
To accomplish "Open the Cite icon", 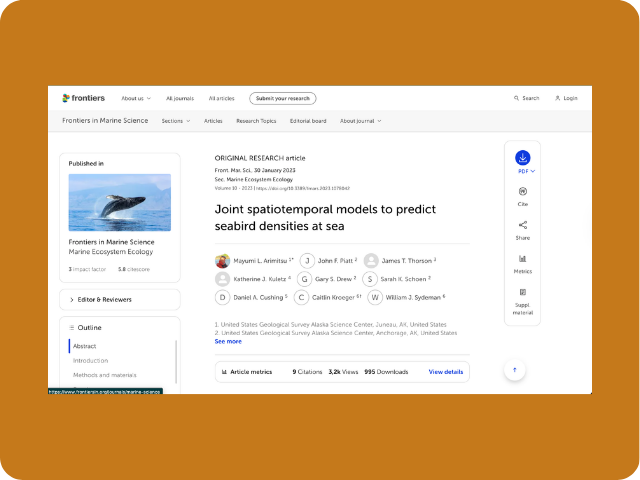I will [x=522, y=191].
